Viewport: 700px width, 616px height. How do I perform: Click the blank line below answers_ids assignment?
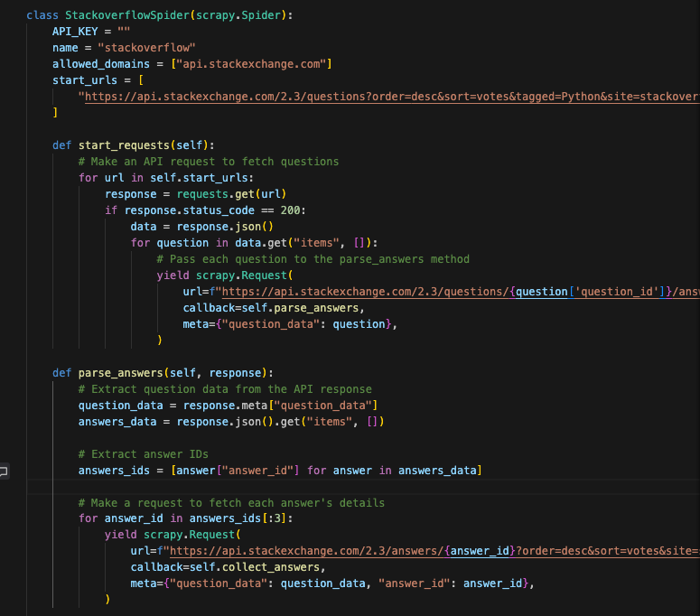271,487
